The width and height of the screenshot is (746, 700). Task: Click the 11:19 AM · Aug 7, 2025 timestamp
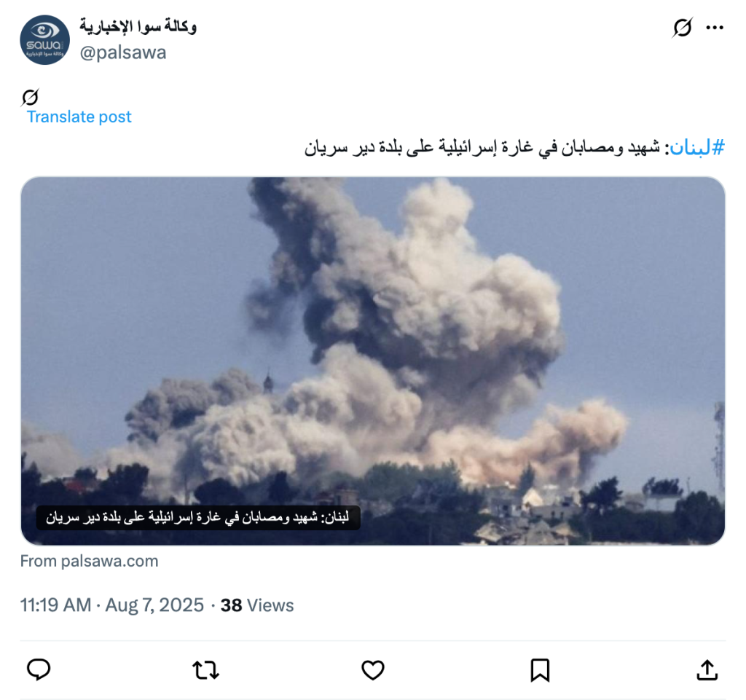coord(111,605)
